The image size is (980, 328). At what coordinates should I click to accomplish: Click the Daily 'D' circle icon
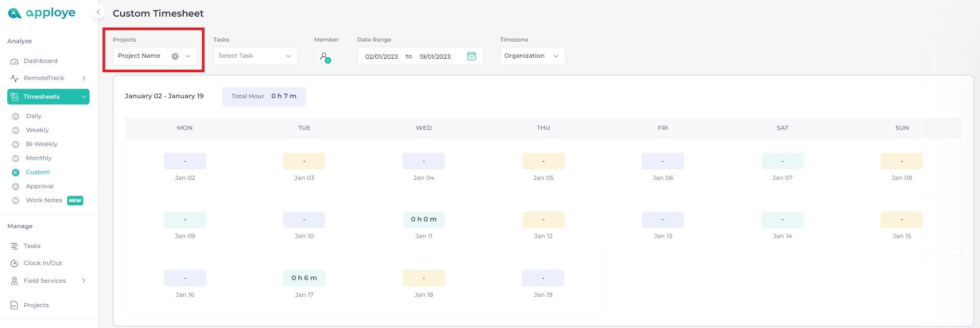click(x=16, y=116)
